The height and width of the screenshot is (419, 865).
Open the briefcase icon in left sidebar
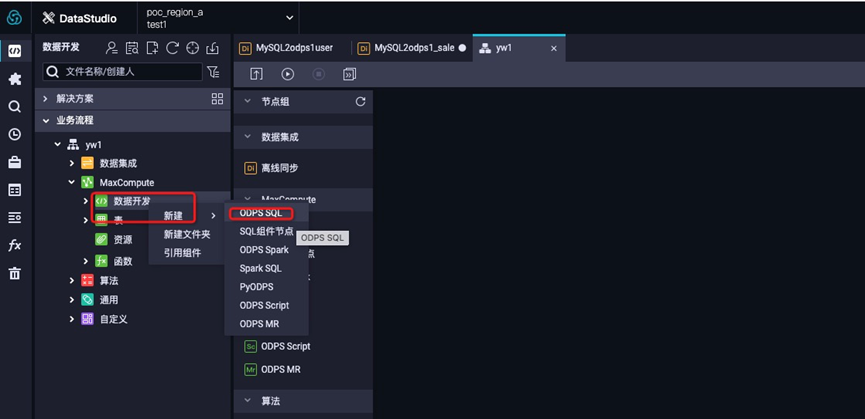15,162
